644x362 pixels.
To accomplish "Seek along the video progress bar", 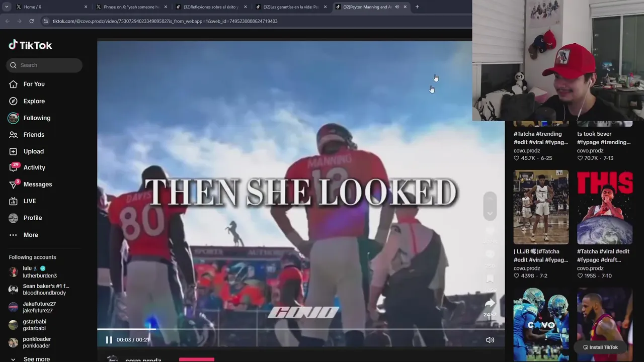I will (x=301, y=329).
